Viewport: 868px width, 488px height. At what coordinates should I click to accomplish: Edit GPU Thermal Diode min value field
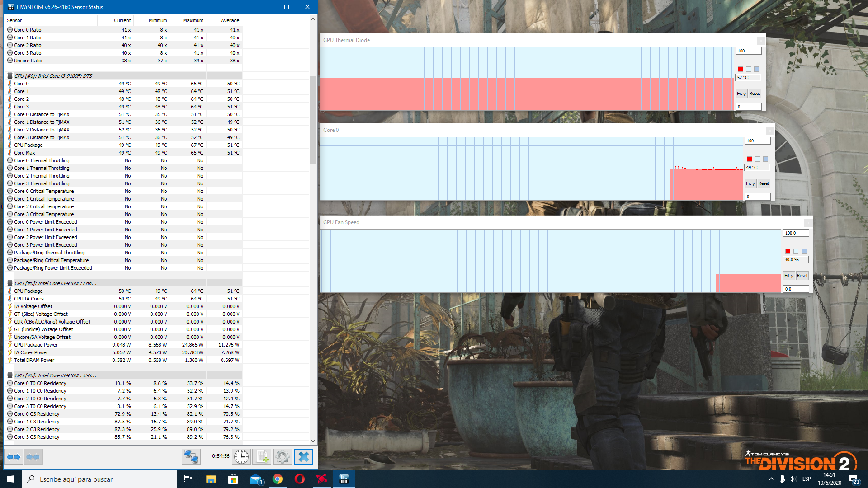point(749,107)
